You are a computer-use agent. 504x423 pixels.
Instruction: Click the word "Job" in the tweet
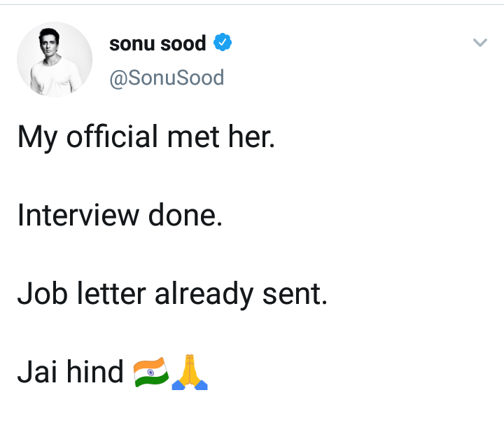click(38, 294)
